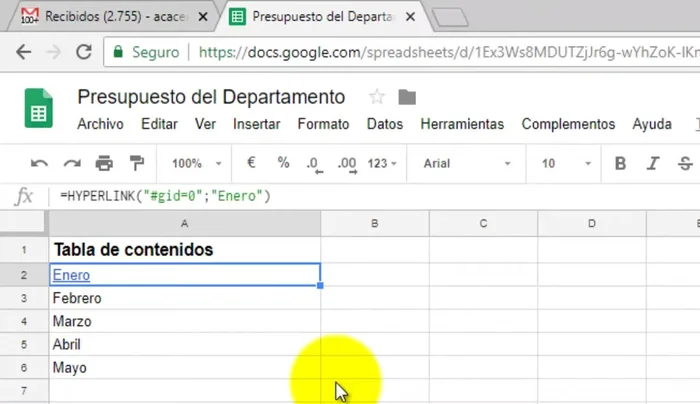Open the Complementos menu
Screen dimensions: 700x404
pyautogui.click(x=568, y=124)
